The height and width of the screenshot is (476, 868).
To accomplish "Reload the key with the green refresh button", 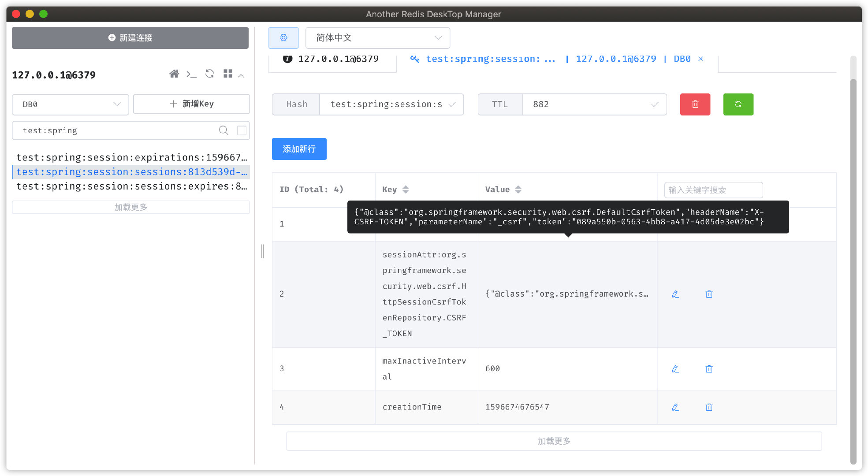I will (738, 104).
